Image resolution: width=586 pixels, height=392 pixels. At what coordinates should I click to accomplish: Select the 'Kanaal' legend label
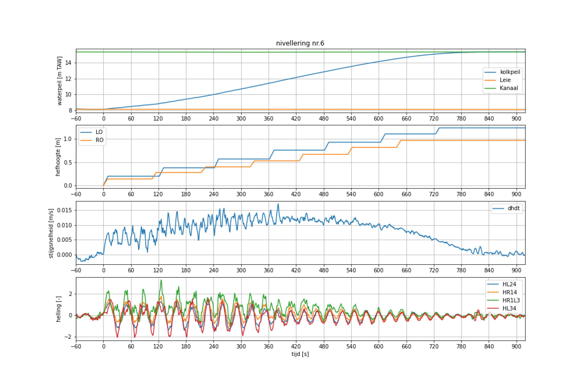[x=509, y=88]
